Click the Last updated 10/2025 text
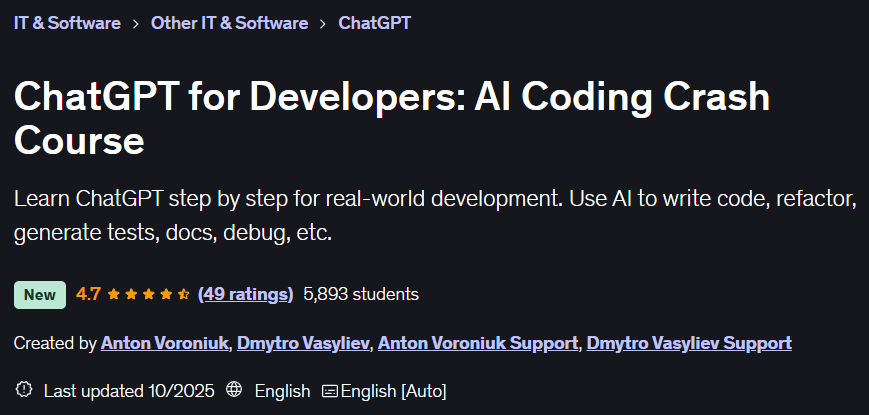Screen dimensions: 869x415 129,391
